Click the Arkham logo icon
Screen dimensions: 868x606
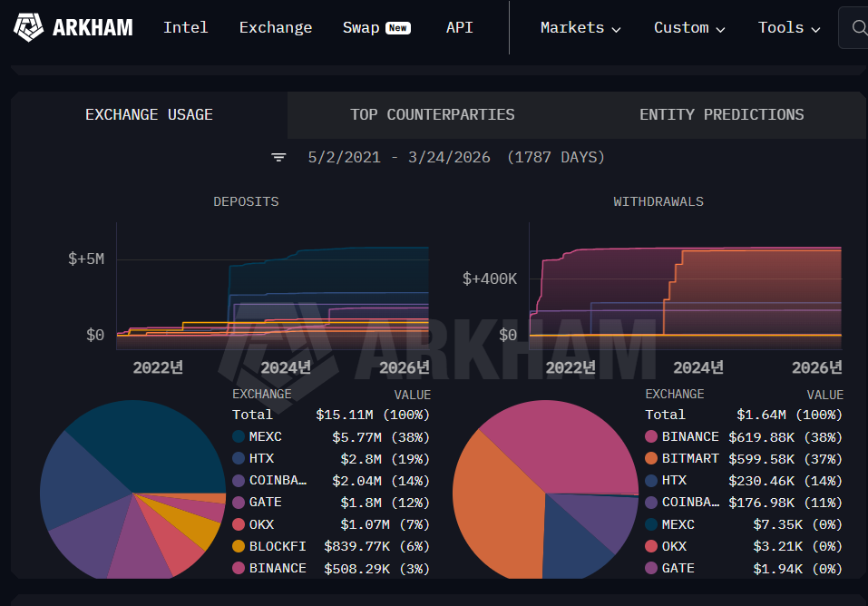tap(28, 27)
